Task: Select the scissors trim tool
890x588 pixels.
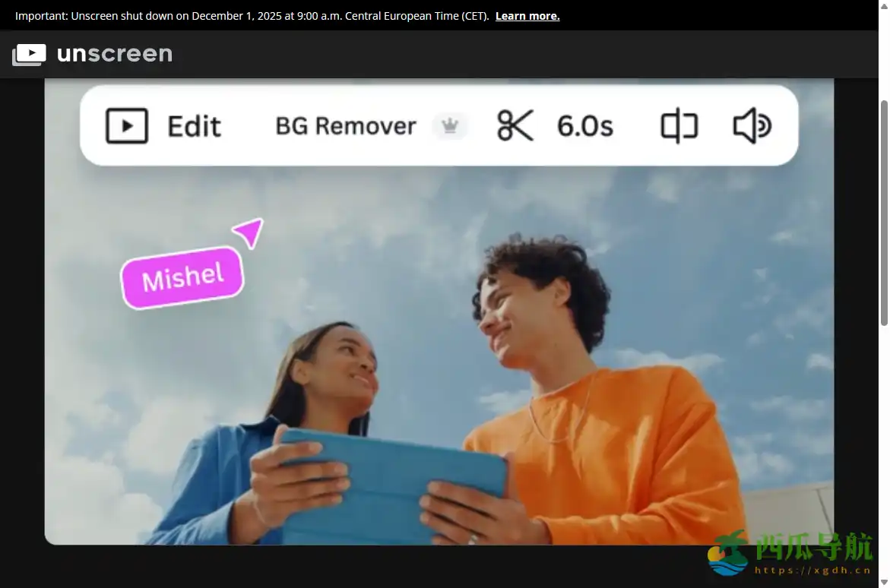Action: click(514, 126)
